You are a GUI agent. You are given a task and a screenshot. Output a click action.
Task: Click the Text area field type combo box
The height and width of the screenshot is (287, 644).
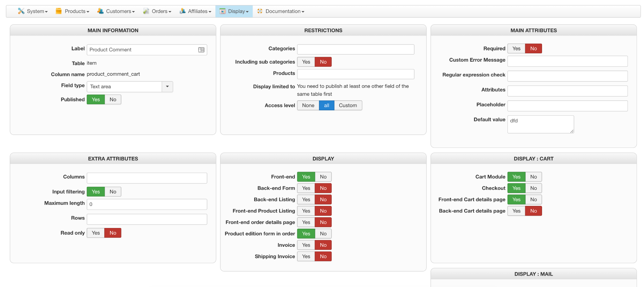pyautogui.click(x=130, y=87)
